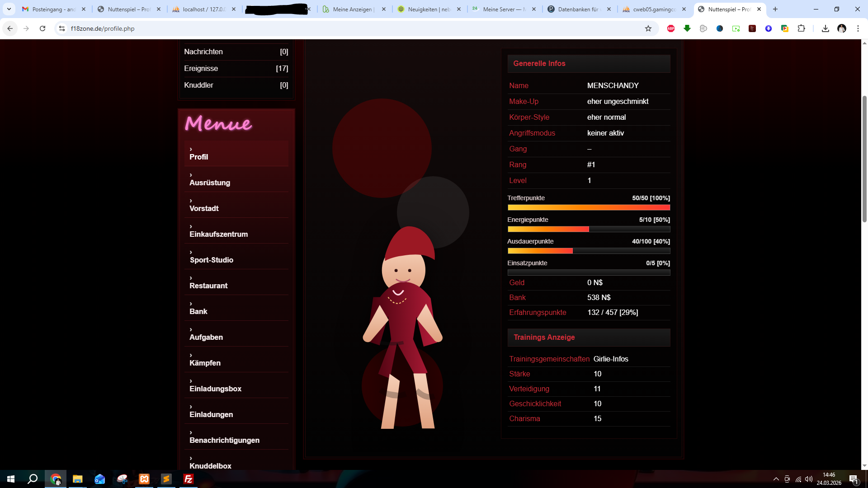Open the Extensions puzzle-piece menu
Image resolution: width=868 pixels, height=488 pixels.
click(x=801, y=28)
